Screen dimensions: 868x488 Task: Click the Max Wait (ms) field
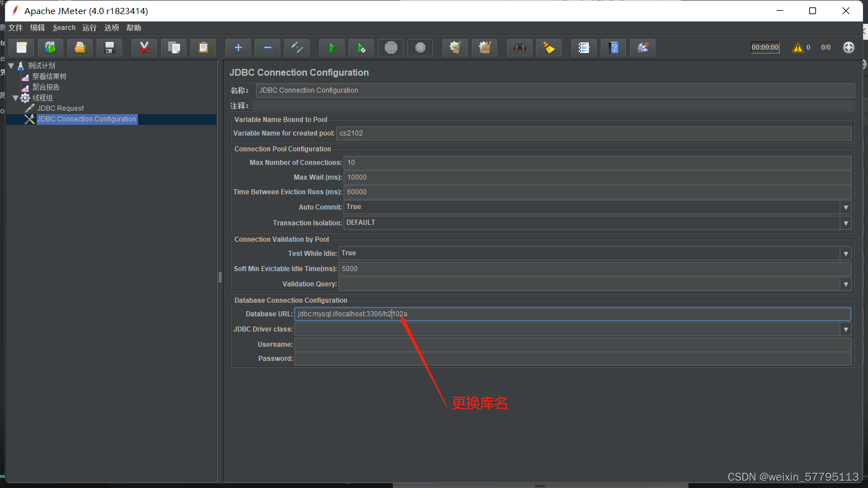597,177
